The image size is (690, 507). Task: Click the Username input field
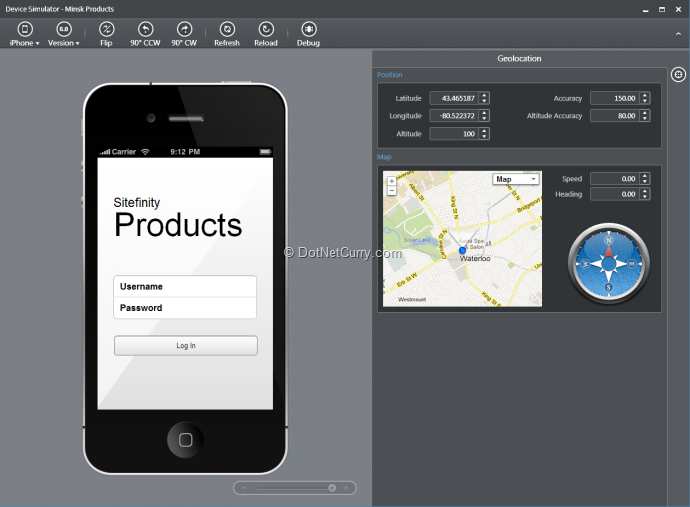click(x=185, y=287)
